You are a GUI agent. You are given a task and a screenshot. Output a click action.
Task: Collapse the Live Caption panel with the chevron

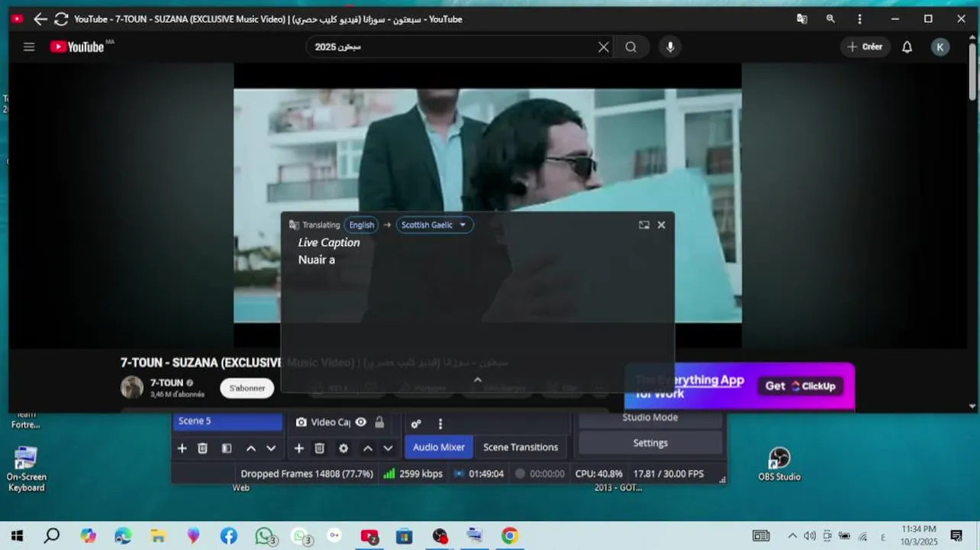(478, 380)
